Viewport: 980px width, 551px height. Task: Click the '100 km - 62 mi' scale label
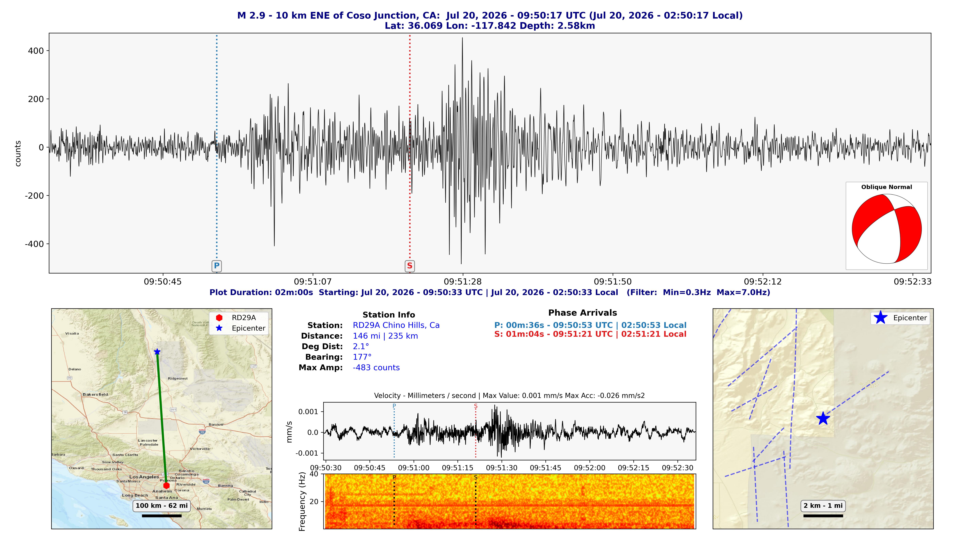(162, 506)
